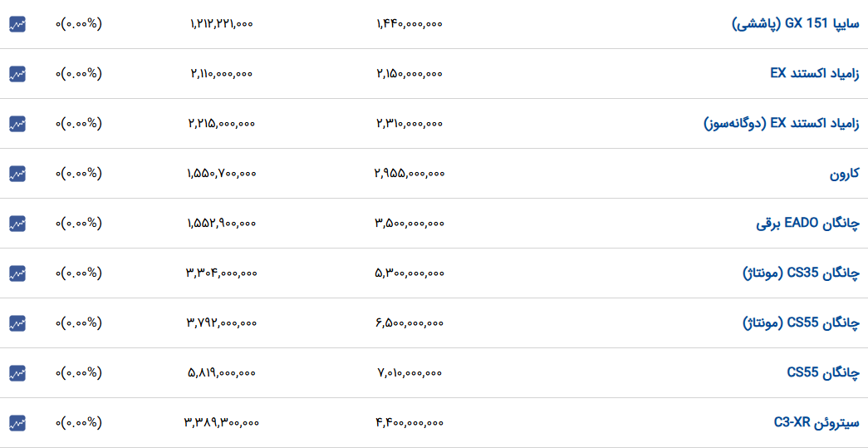Open the سایپا GX 151 (پاششی) link

(x=796, y=24)
